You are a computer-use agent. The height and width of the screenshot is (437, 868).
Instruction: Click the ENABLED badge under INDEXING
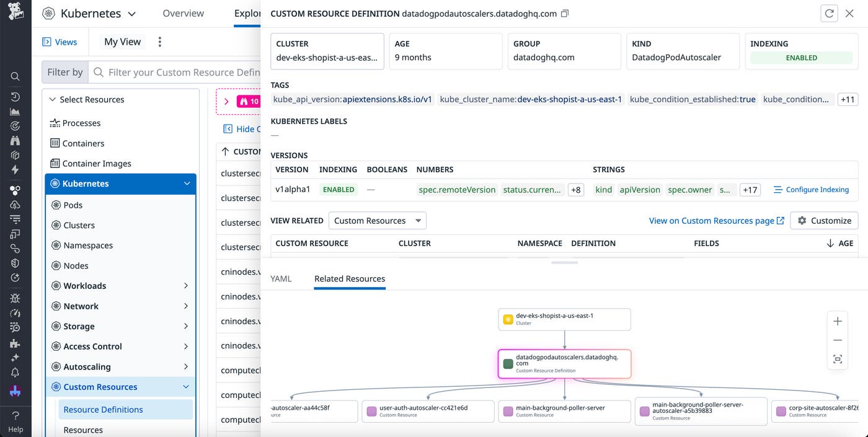click(801, 57)
